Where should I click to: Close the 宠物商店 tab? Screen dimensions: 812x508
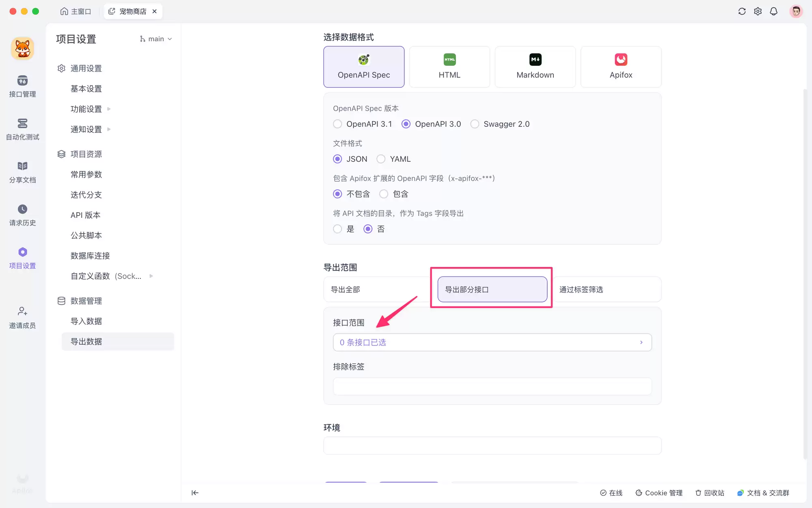[x=154, y=11]
